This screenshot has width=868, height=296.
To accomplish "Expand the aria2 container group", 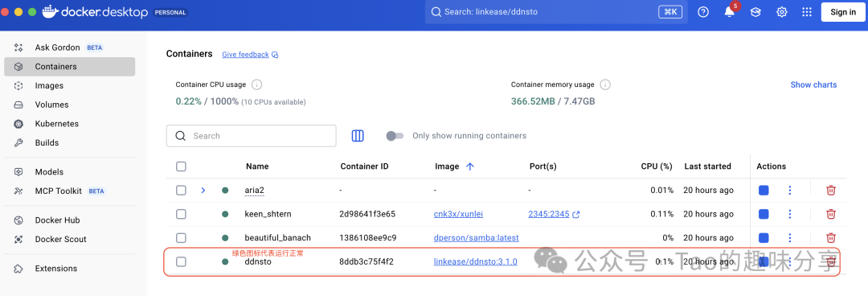I will click(203, 190).
